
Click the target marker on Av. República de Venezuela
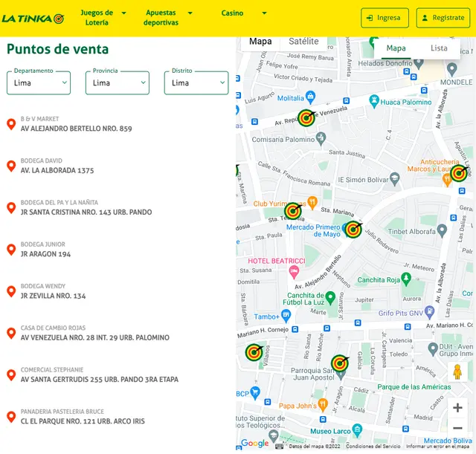[x=306, y=117]
